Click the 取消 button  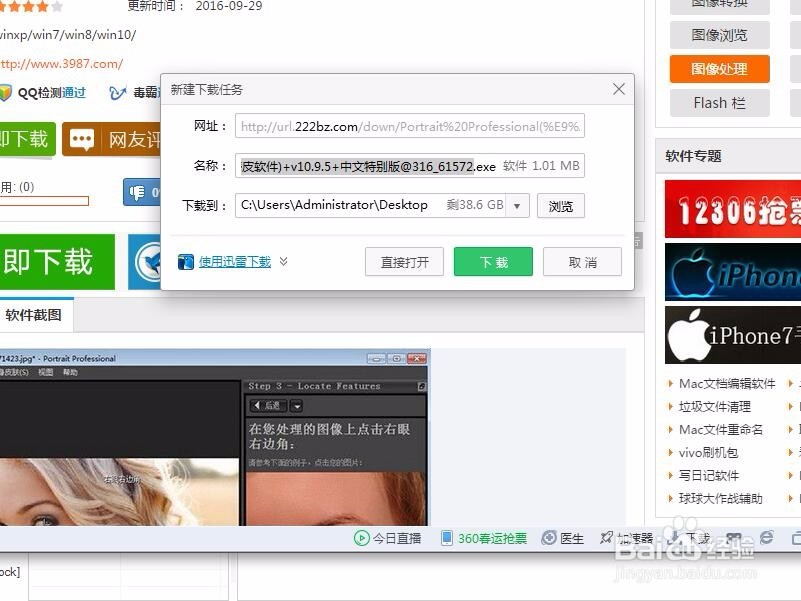click(582, 262)
